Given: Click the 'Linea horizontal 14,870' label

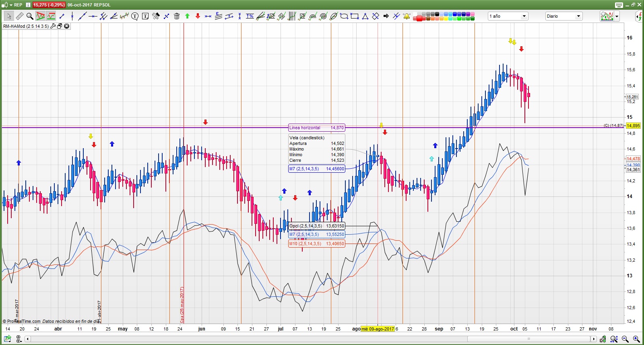Looking at the screenshot, I should coord(316,128).
